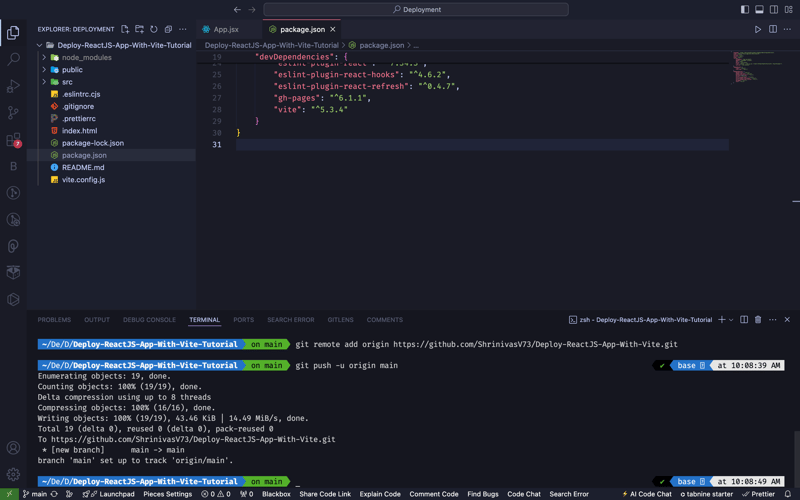Split the terminal panel

tap(744, 319)
